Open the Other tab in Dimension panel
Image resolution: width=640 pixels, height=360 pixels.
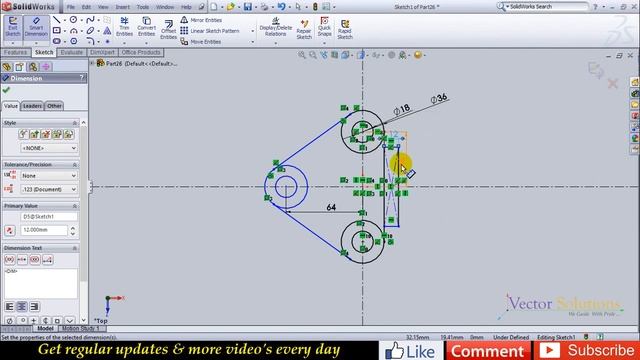coord(54,106)
